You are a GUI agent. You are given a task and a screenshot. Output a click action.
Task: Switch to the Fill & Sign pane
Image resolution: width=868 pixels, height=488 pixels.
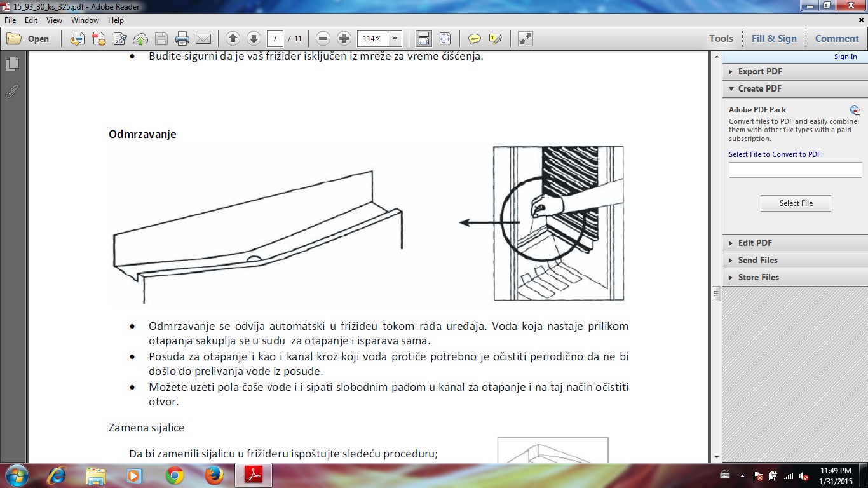[x=773, y=39]
